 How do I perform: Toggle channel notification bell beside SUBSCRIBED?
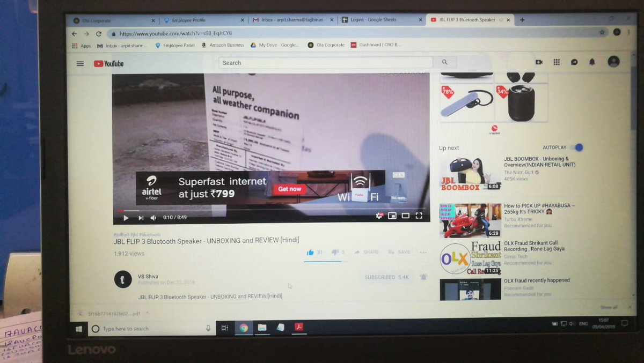[423, 277]
